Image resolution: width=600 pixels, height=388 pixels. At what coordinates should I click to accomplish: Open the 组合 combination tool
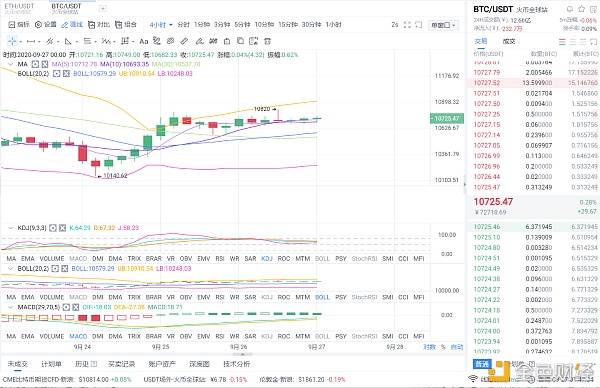(x=126, y=24)
